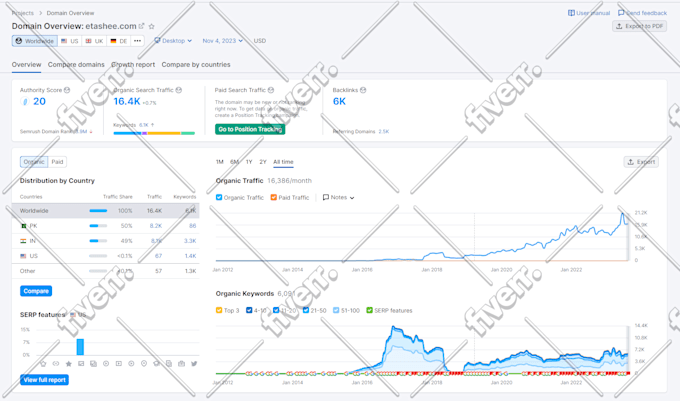Click the Export to PDF button
Viewport: 680px width, 401px height.
[640, 26]
